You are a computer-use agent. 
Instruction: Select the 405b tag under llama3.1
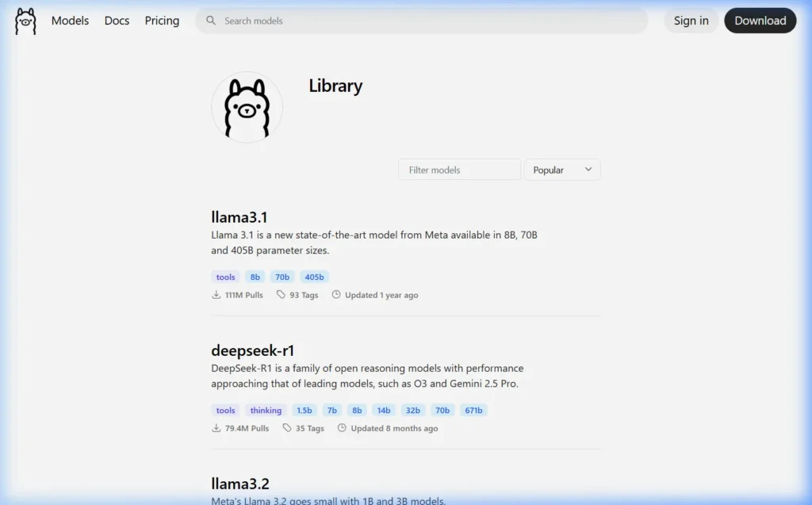coord(314,277)
